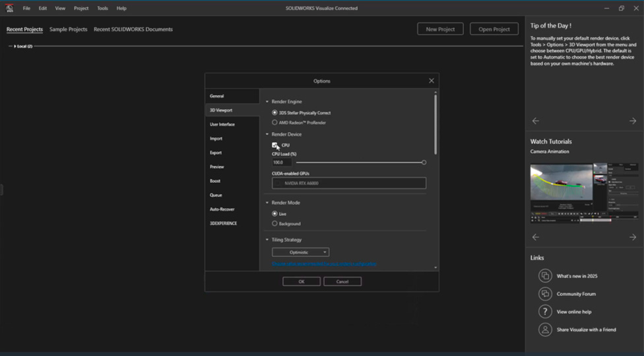Click the What's new in 2025 icon
The width and height of the screenshot is (644, 356).
[545, 275]
